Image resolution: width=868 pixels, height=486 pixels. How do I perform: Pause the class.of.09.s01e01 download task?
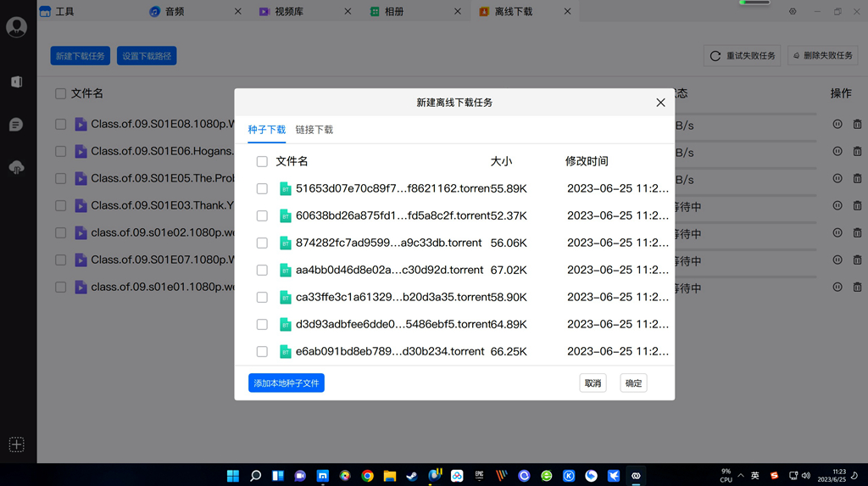837,287
